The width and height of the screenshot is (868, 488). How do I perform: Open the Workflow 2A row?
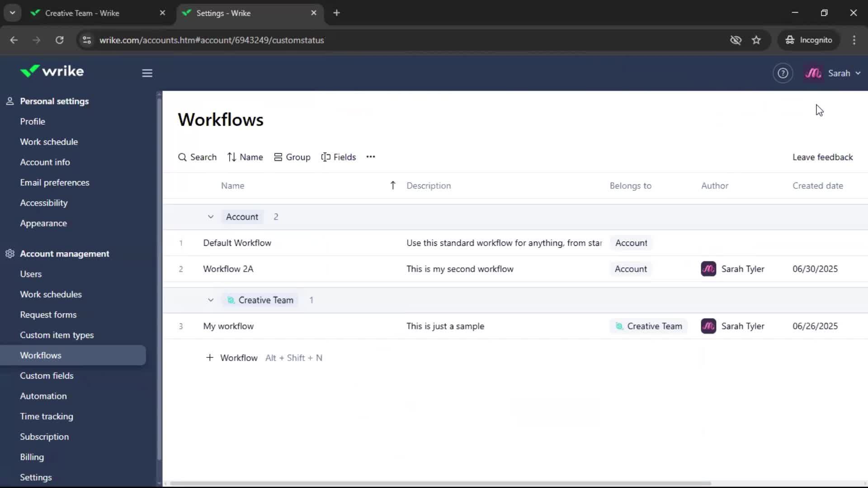pos(515,269)
